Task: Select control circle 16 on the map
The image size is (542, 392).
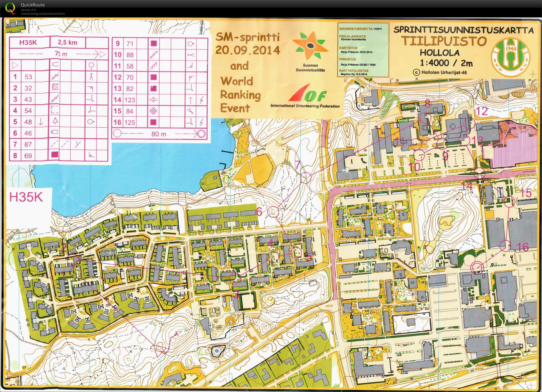Action: coord(505,246)
